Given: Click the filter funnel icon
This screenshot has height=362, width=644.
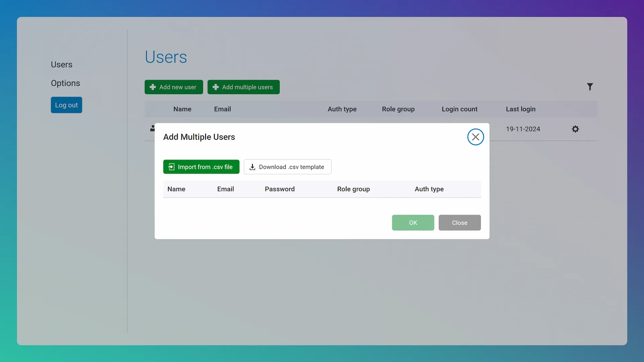Looking at the screenshot, I should [x=590, y=87].
